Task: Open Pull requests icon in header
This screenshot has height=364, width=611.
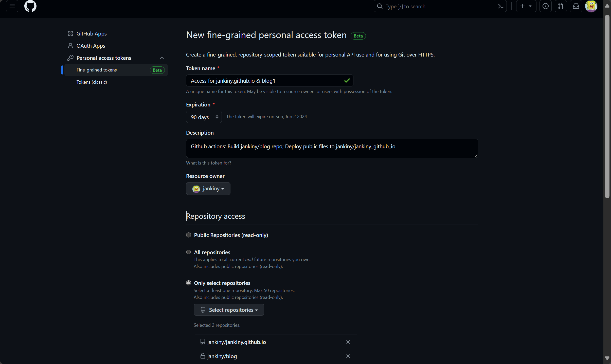Action: 561,6
